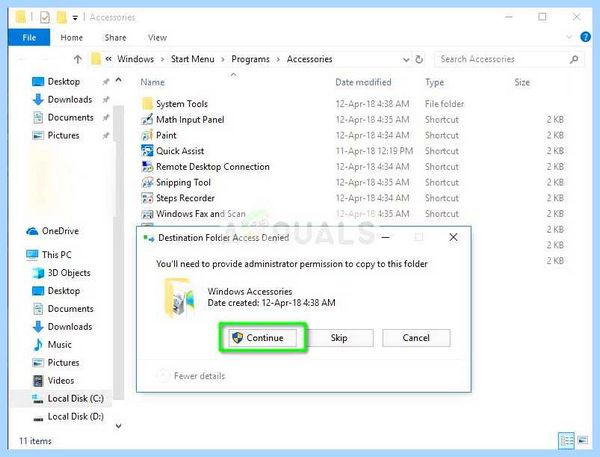Image resolution: width=600 pixels, height=457 pixels.
Task: Navigate to Windows in breadcrumb path
Action: pyautogui.click(x=135, y=59)
